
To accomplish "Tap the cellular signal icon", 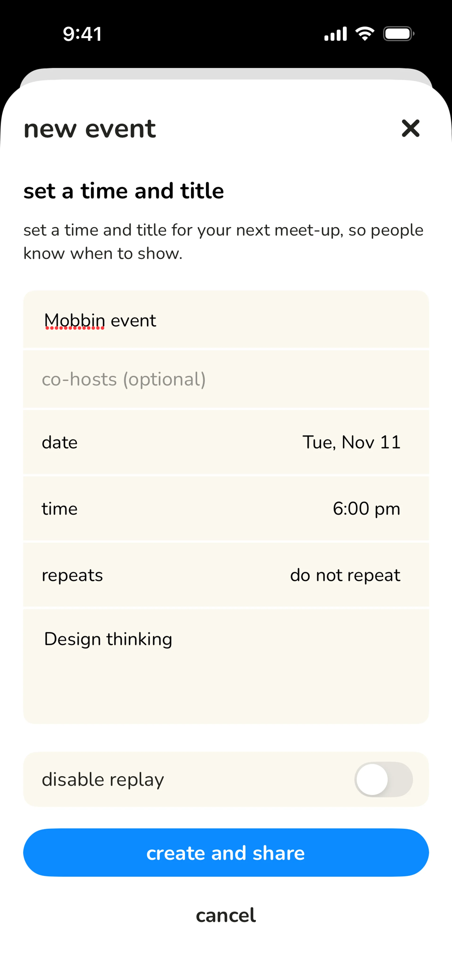I will 335,34.
